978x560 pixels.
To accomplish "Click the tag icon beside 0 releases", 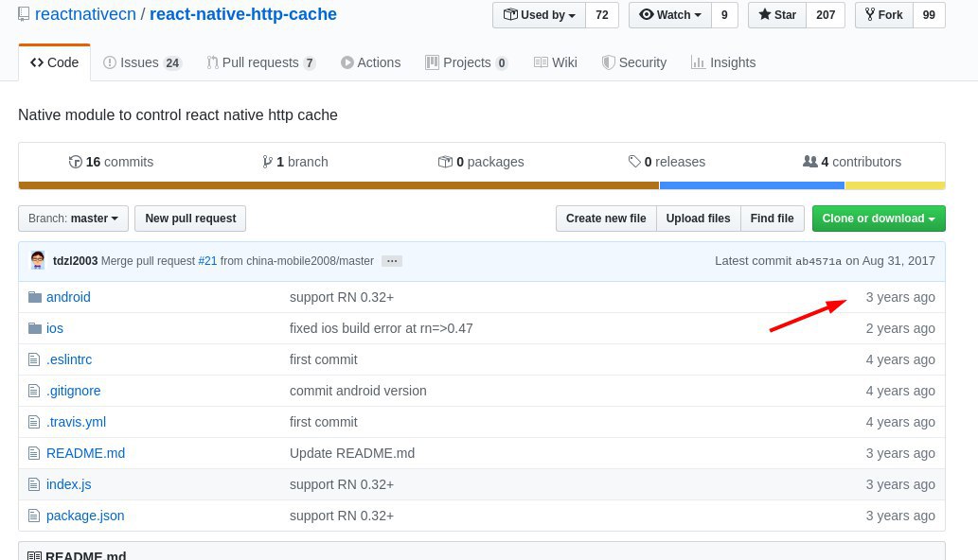I will point(634,162).
